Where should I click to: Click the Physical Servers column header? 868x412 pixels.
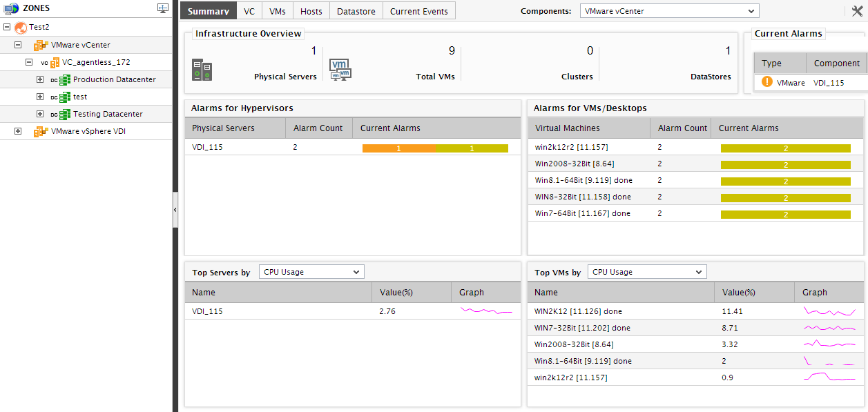point(235,128)
